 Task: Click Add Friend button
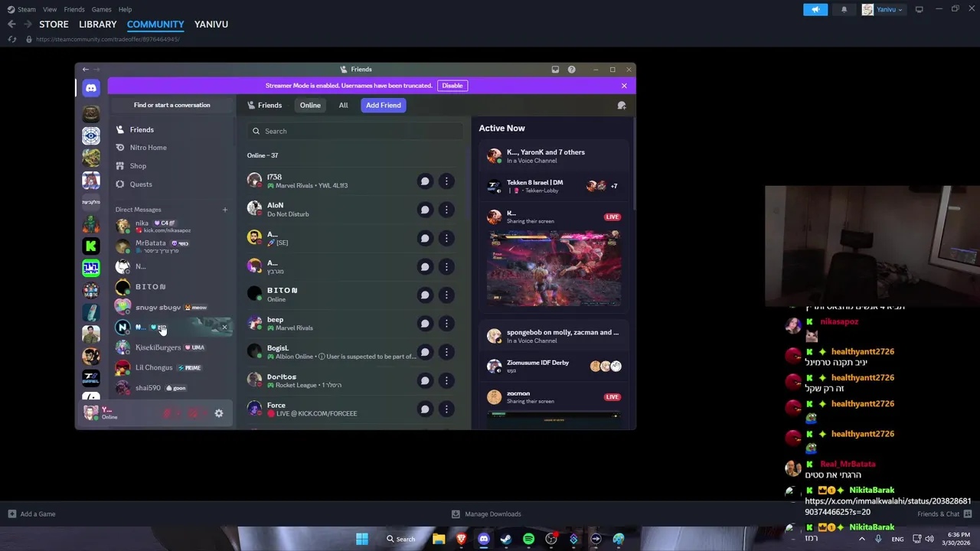(x=383, y=106)
